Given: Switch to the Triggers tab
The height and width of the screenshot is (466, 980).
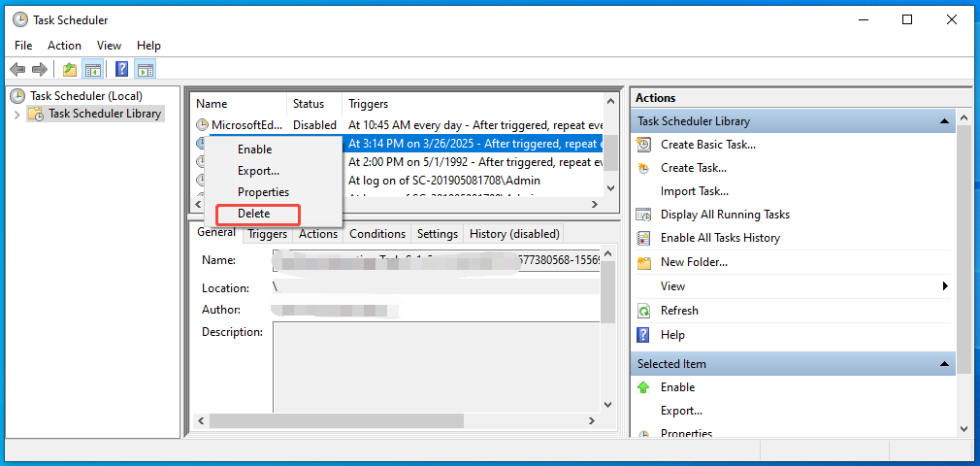Looking at the screenshot, I should click(x=268, y=234).
